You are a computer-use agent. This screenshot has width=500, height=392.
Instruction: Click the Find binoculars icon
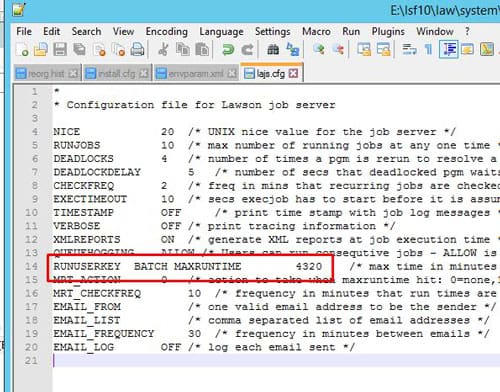(x=273, y=50)
